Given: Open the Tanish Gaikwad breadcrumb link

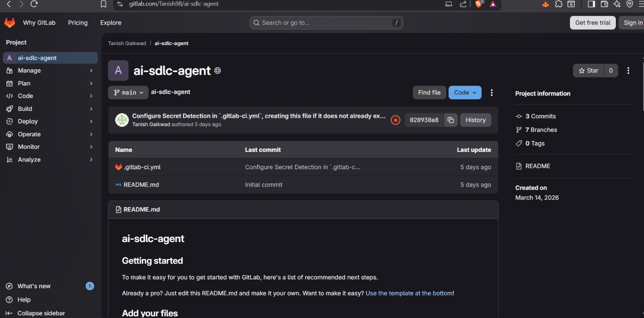Looking at the screenshot, I should 127,43.
